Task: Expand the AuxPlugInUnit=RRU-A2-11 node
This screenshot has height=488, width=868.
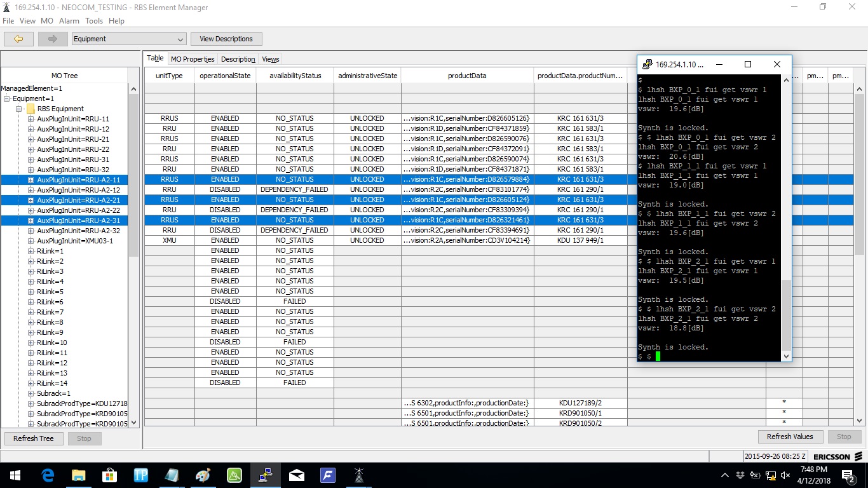Action: (x=31, y=180)
